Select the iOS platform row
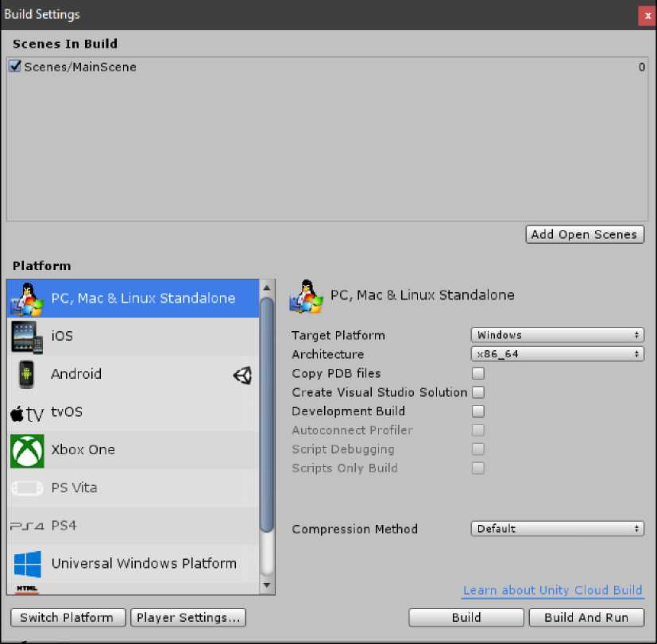Image resolution: width=657 pixels, height=644 pixels. click(133, 337)
